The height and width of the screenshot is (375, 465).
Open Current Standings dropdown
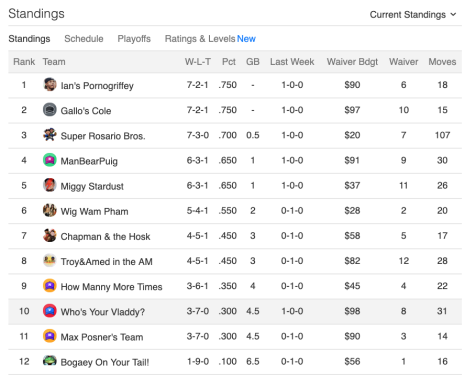point(413,15)
